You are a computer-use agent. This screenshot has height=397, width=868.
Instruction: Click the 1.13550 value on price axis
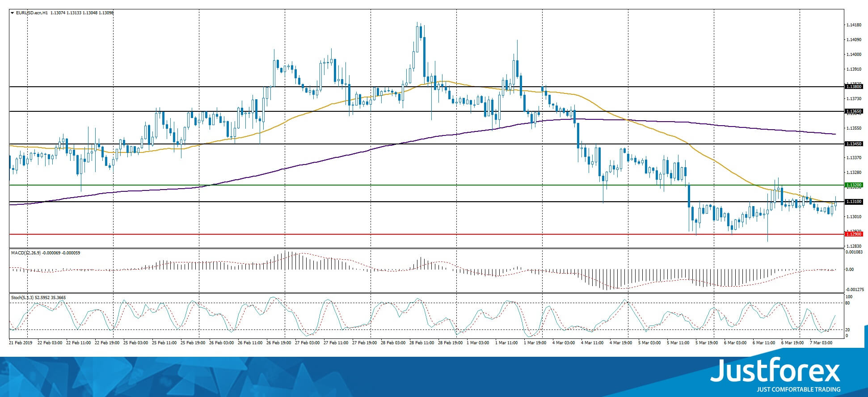[x=854, y=128]
